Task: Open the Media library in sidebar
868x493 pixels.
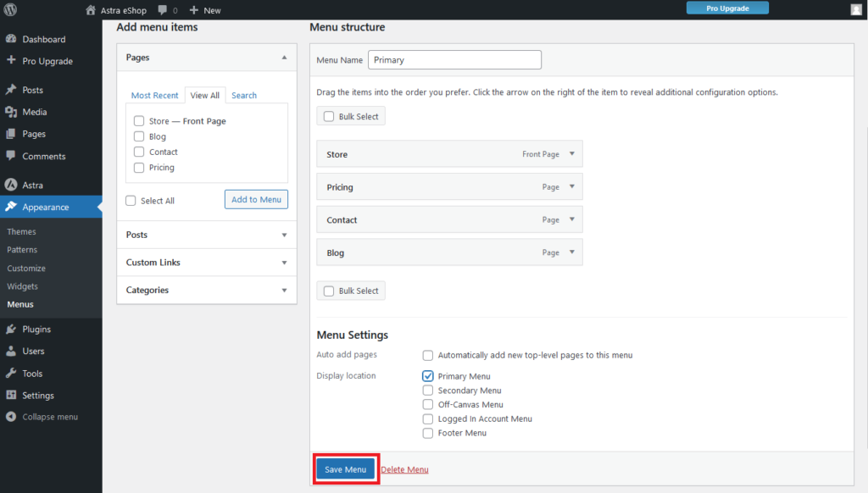Action: click(35, 112)
